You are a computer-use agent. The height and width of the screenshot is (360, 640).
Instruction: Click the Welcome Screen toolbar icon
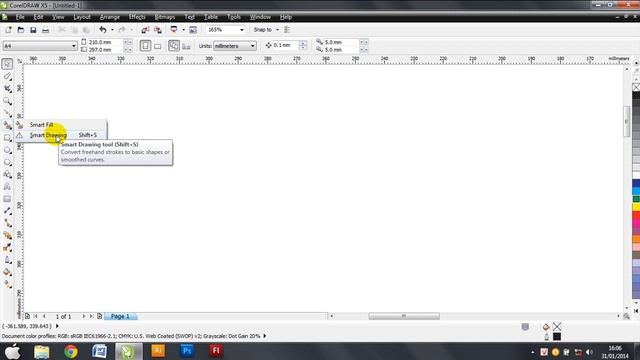click(x=193, y=30)
